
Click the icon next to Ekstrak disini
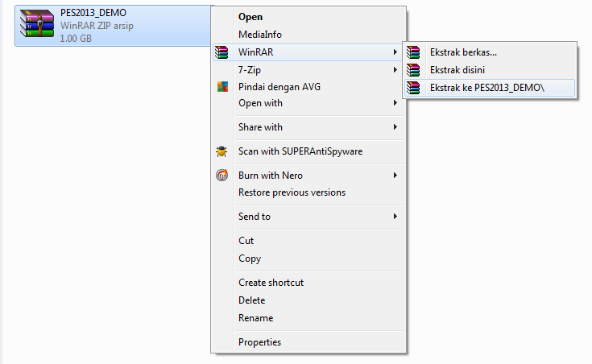(413, 70)
